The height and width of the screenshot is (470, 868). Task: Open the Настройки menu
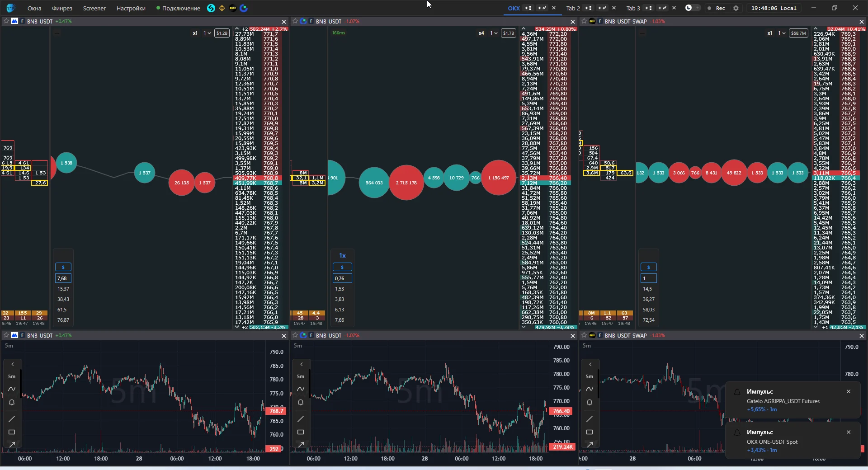[x=131, y=8]
